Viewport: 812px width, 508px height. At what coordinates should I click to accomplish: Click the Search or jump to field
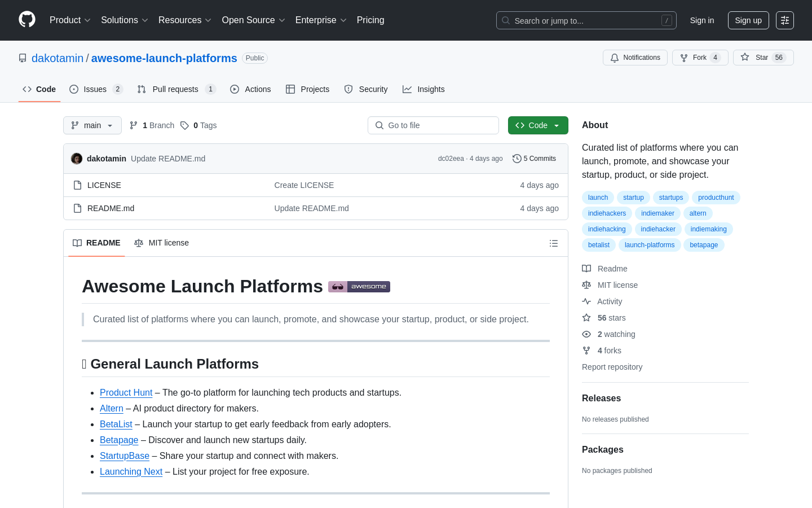tap(586, 20)
